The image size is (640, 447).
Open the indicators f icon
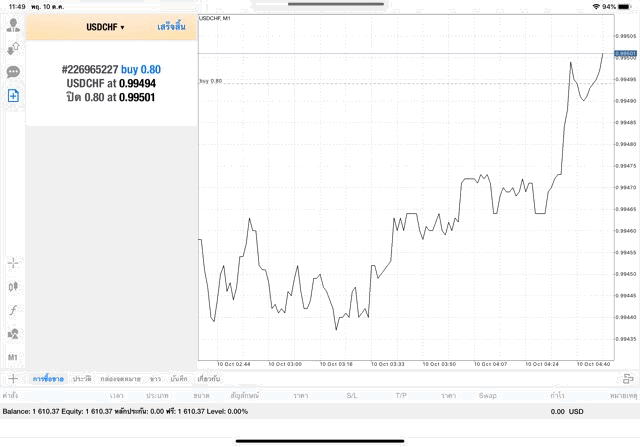(13, 310)
